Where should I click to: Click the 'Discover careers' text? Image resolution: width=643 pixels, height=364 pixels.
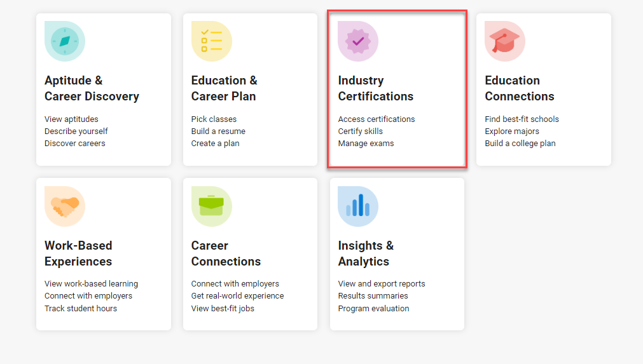(74, 144)
